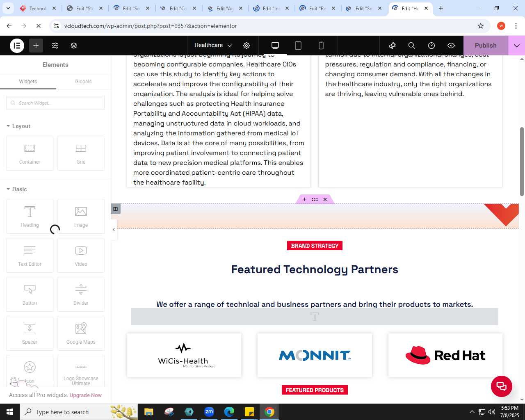Preview changes with the eye icon
The width and height of the screenshot is (525, 420).
pos(451,46)
